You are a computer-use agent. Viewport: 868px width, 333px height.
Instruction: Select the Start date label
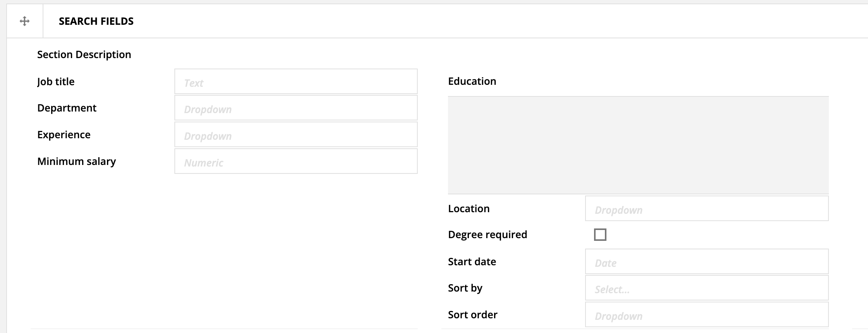(472, 262)
